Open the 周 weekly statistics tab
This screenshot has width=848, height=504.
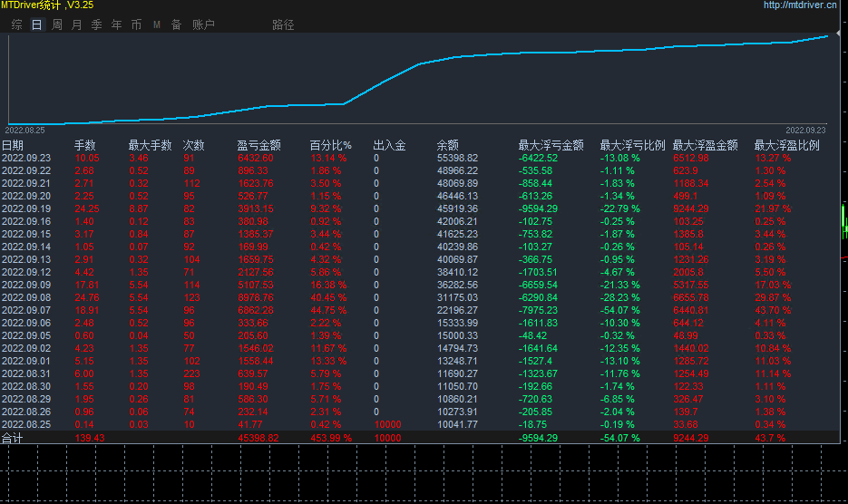click(x=57, y=24)
